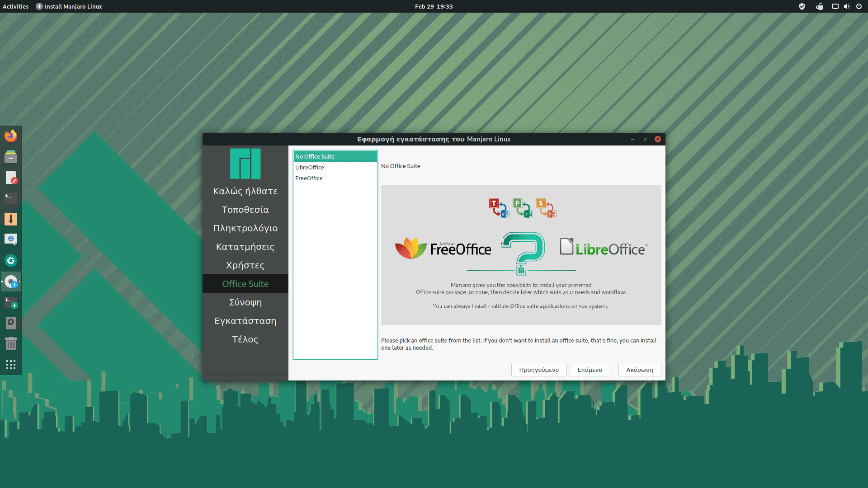Screen dimensions: 868x488
Task: Open the Activities overview
Action: [15, 6]
